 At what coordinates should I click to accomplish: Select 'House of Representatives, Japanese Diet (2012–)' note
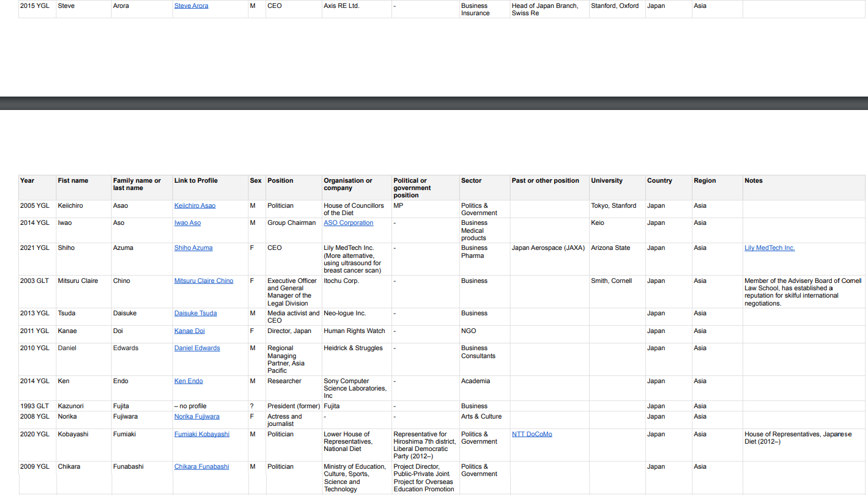pyautogui.click(x=804, y=445)
